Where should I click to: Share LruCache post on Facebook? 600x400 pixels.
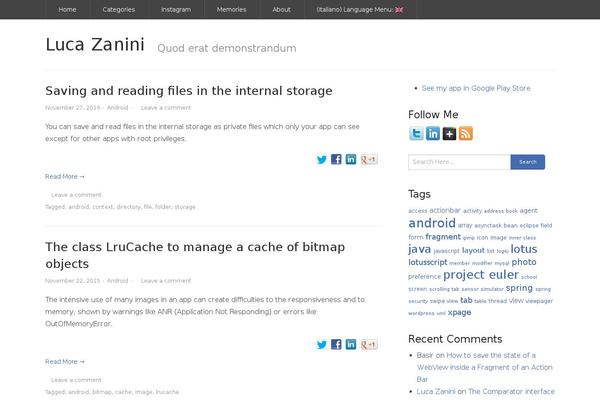[336, 344]
